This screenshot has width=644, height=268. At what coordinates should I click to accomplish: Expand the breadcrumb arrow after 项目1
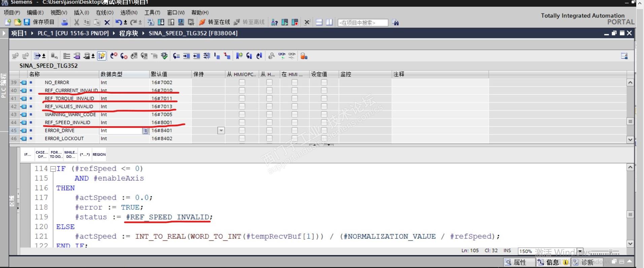click(x=32, y=33)
